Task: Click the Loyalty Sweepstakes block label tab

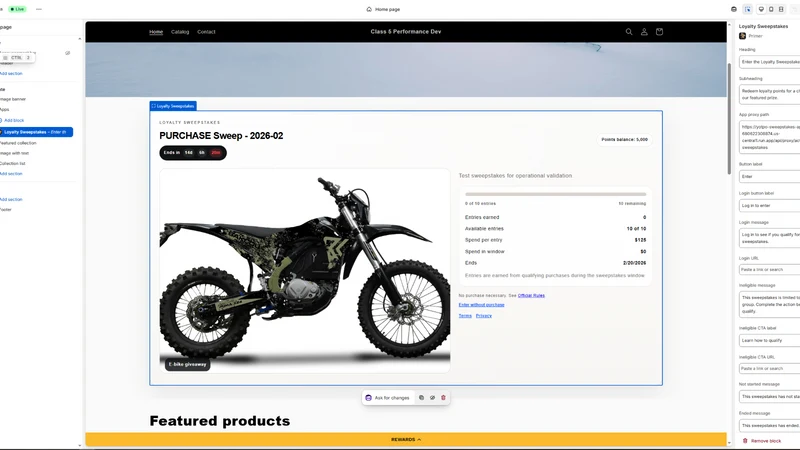Action: point(173,106)
